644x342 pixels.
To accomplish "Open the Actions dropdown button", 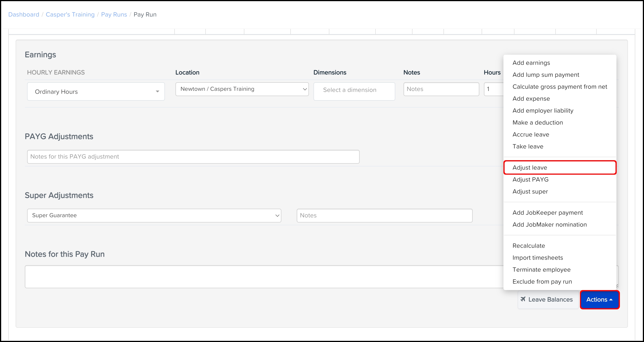I will tap(599, 299).
